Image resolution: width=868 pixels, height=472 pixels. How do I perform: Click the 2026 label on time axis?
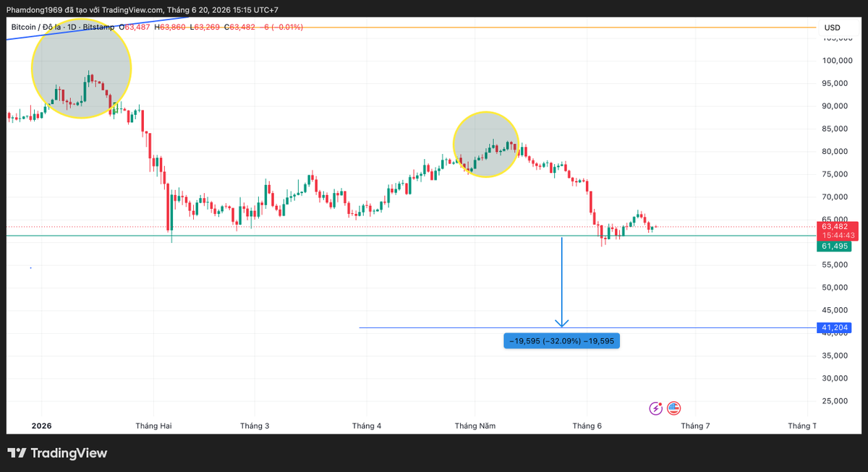coord(42,426)
